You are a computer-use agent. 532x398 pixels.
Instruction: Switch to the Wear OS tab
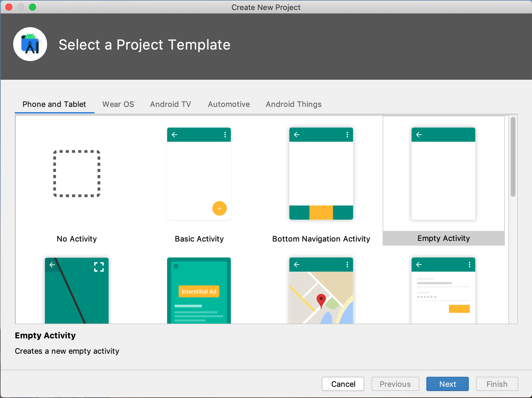pyautogui.click(x=118, y=104)
